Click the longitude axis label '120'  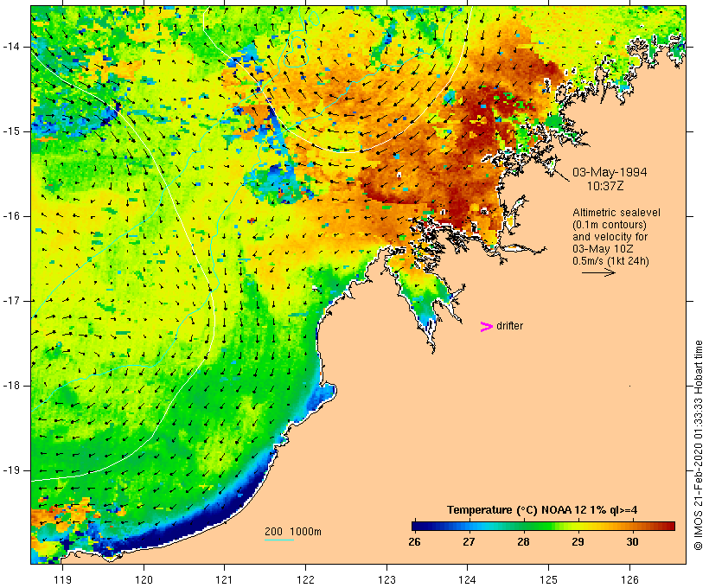point(144,579)
